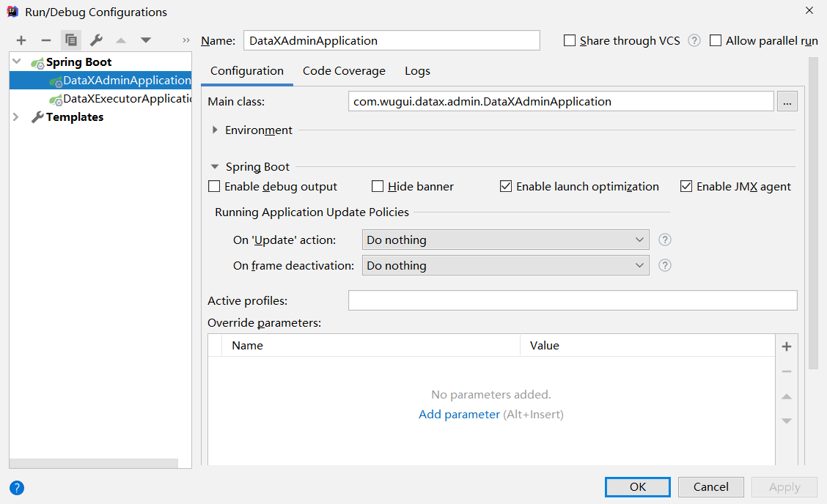Image resolution: width=827 pixels, height=504 pixels.
Task: Enable debug output
Action: [214, 186]
